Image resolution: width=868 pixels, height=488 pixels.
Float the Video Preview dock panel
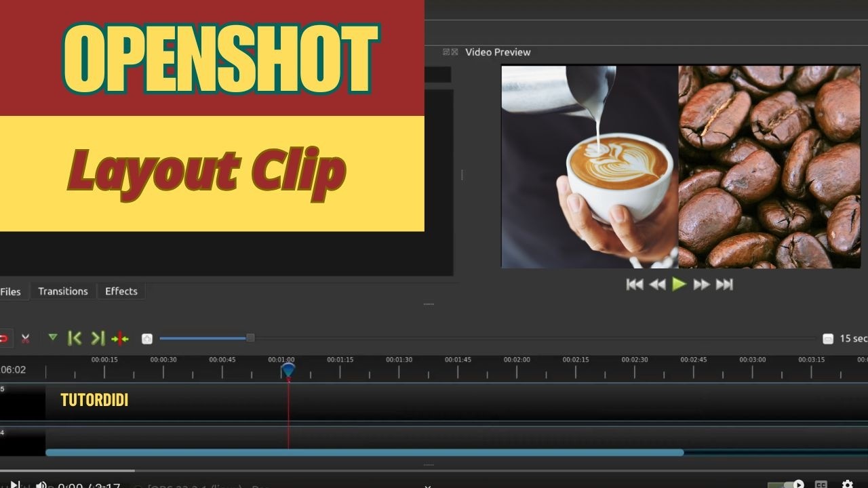pyautogui.click(x=446, y=52)
